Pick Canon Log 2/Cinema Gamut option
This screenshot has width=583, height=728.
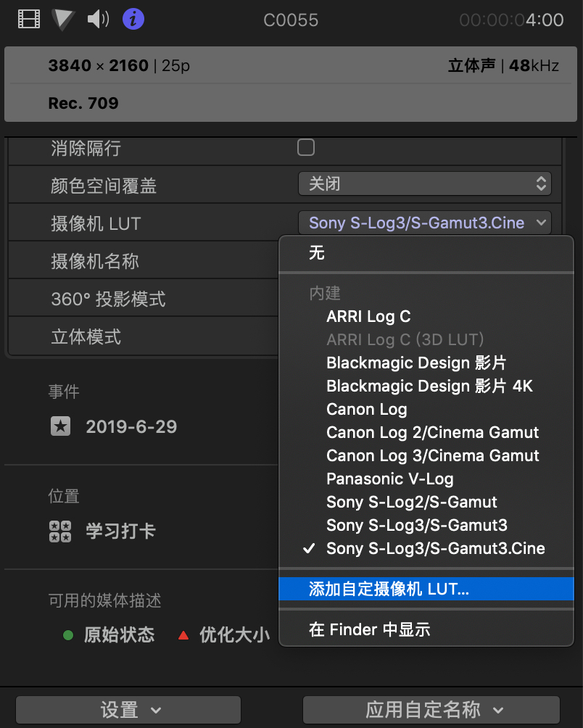pos(432,432)
